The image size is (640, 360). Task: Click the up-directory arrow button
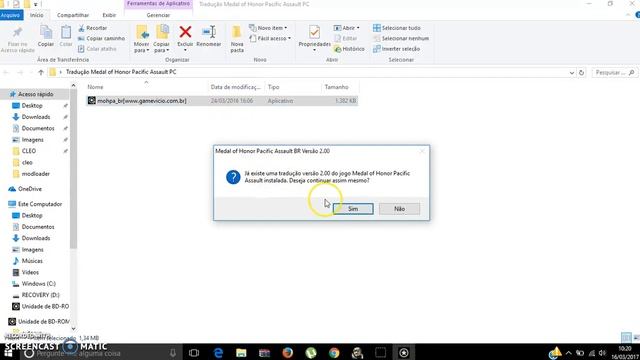40,72
